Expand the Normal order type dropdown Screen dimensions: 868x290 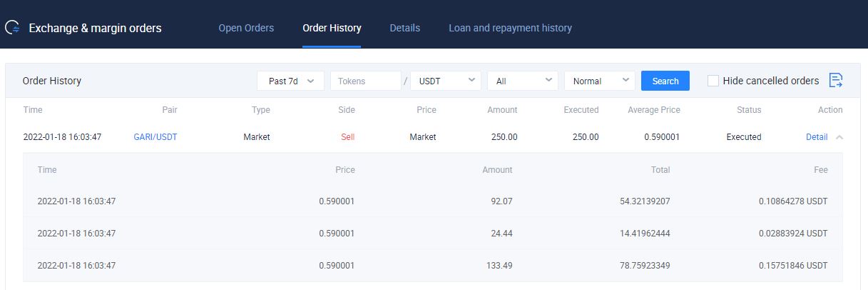pos(599,81)
